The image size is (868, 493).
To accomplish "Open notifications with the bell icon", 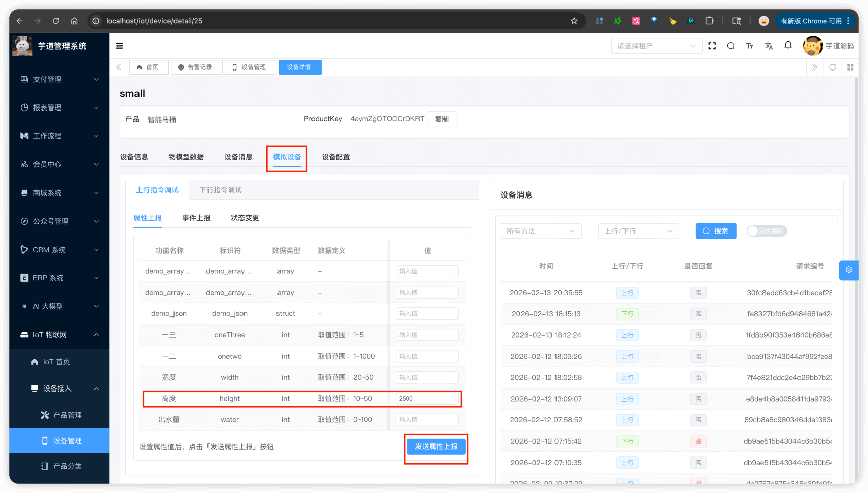I will [788, 45].
